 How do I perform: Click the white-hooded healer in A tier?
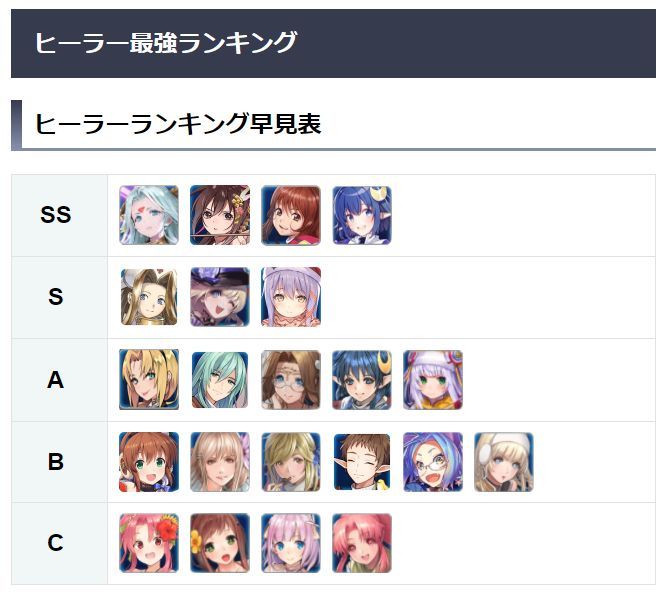(x=433, y=380)
